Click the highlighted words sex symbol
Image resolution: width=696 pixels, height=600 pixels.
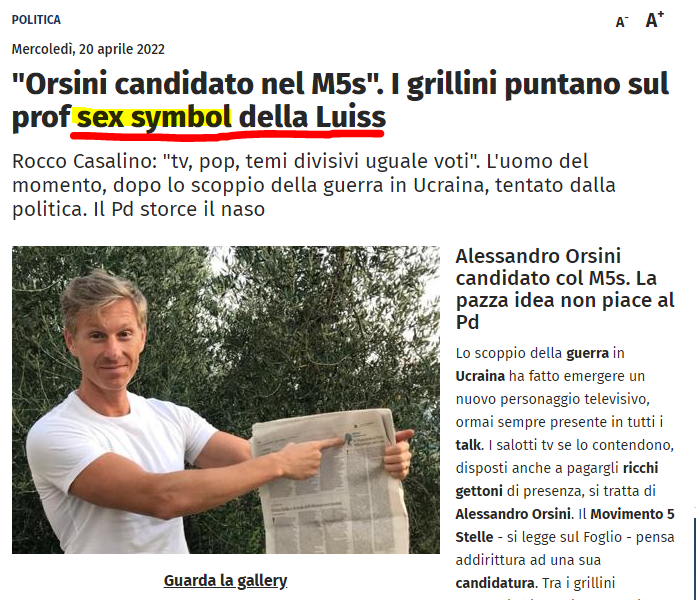pyautogui.click(x=154, y=117)
